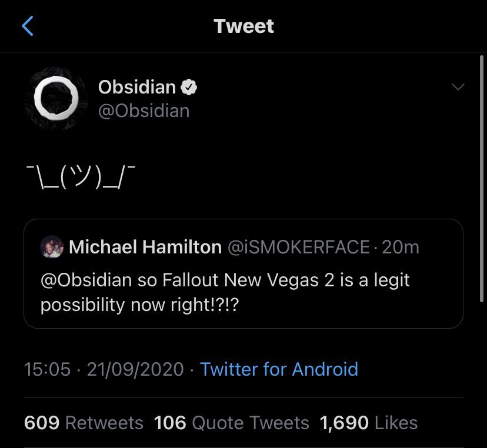Viewport: 487px width, 448px height.
Task: Open the Obsidian display name profile
Action: click(136, 88)
